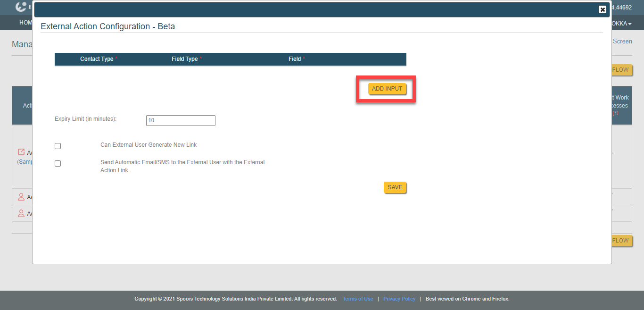
Task: Click the upper red person icon
Action: click(x=21, y=197)
